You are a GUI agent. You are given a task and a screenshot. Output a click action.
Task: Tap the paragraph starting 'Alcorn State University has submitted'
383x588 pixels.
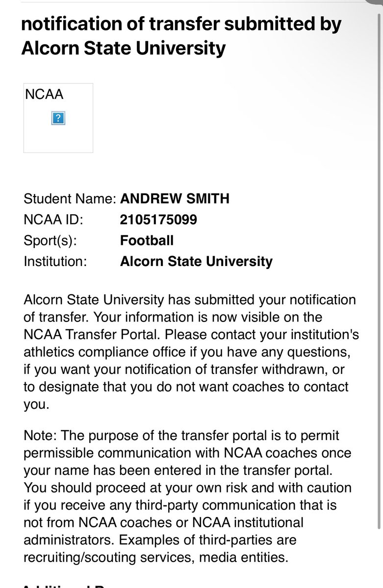pos(191,351)
